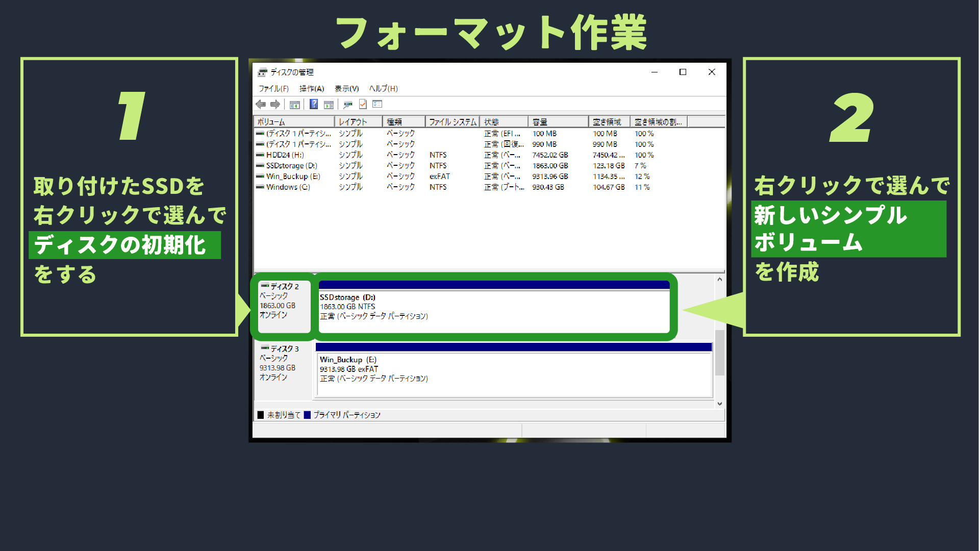Image resolution: width=980 pixels, height=551 pixels.
Task: Click the Disk Management window title bar icon
Action: pyautogui.click(x=262, y=72)
